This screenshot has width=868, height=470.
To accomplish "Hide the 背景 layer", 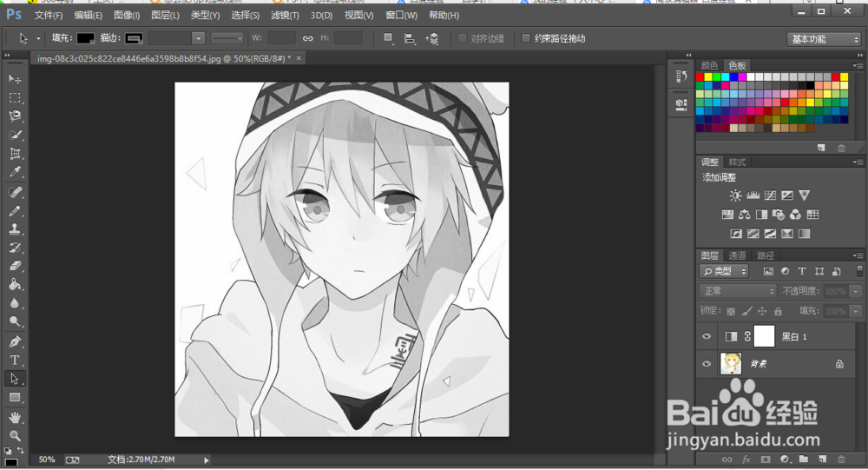I will point(707,364).
